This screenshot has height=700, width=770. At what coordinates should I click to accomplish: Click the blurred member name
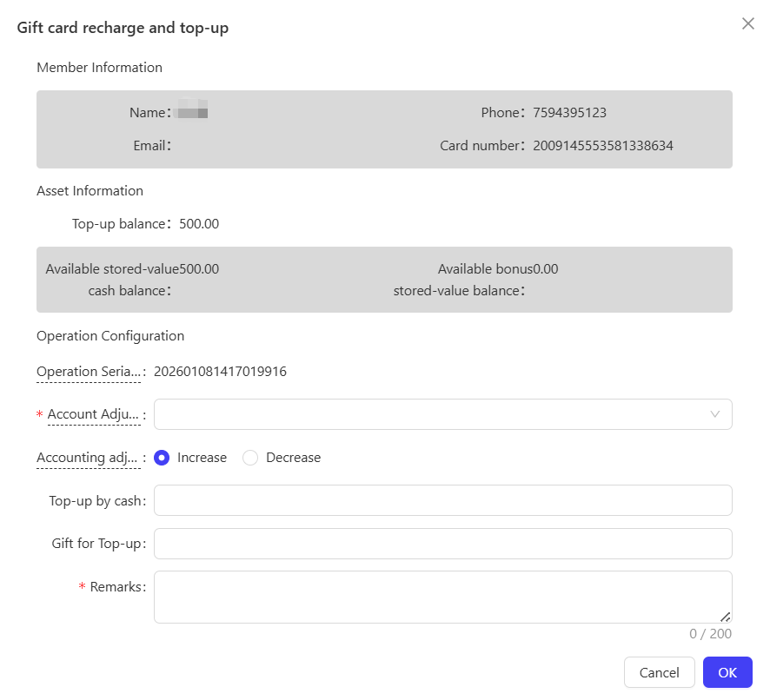point(193,109)
